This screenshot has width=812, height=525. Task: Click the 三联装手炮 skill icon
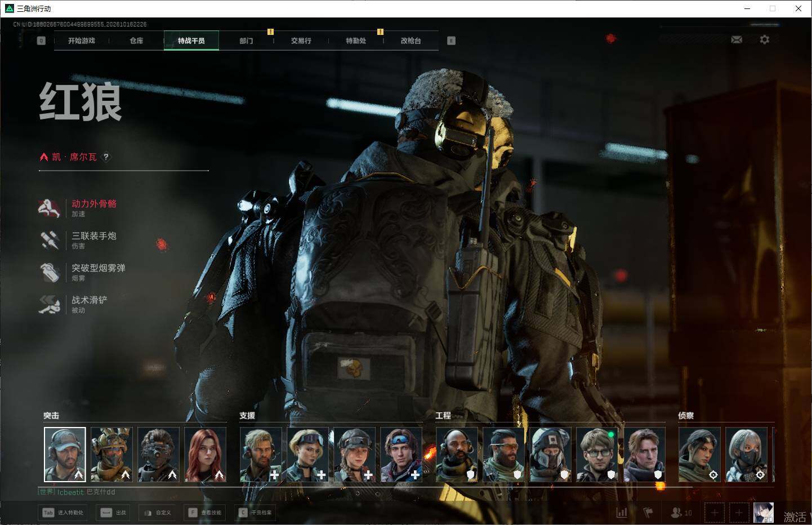[50, 240]
